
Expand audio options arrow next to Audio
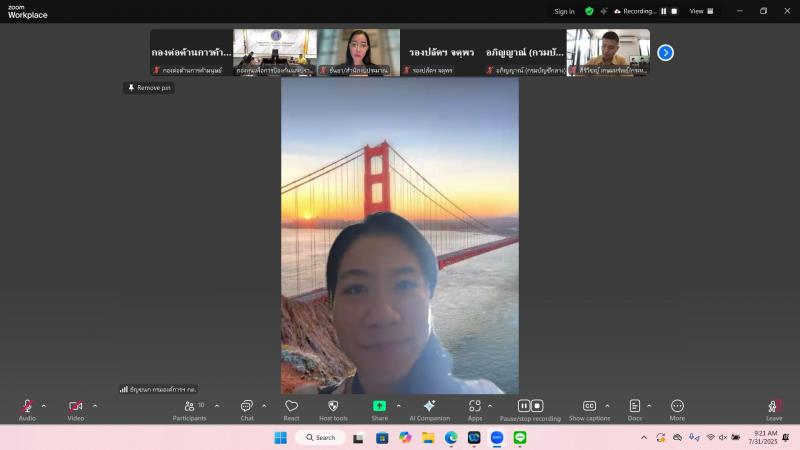tap(44, 406)
